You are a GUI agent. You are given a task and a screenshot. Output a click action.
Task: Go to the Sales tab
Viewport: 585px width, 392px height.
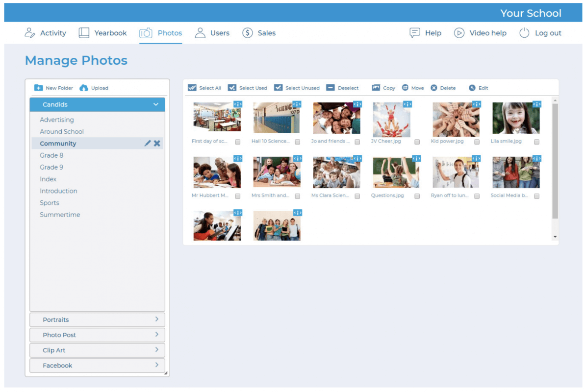coord(259,33)
